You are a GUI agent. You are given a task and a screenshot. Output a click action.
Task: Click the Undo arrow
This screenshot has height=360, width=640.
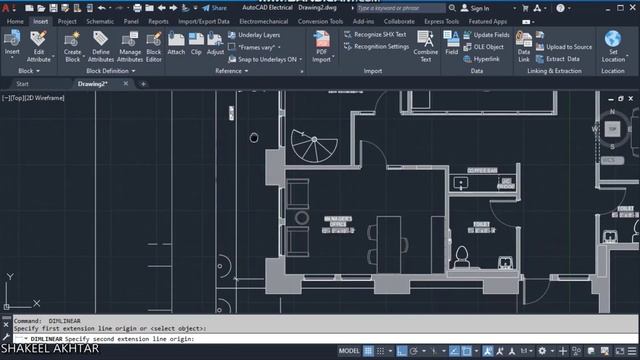(x=102, y=8)
